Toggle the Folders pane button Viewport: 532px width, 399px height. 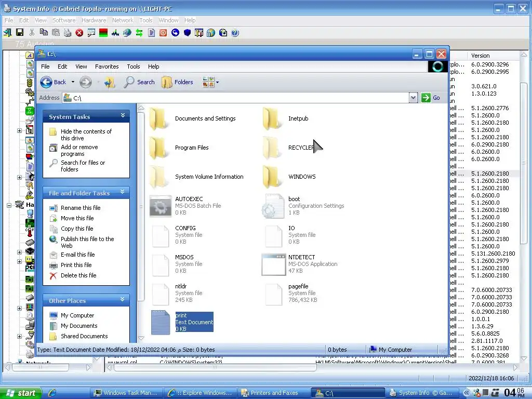coord(178,82)
